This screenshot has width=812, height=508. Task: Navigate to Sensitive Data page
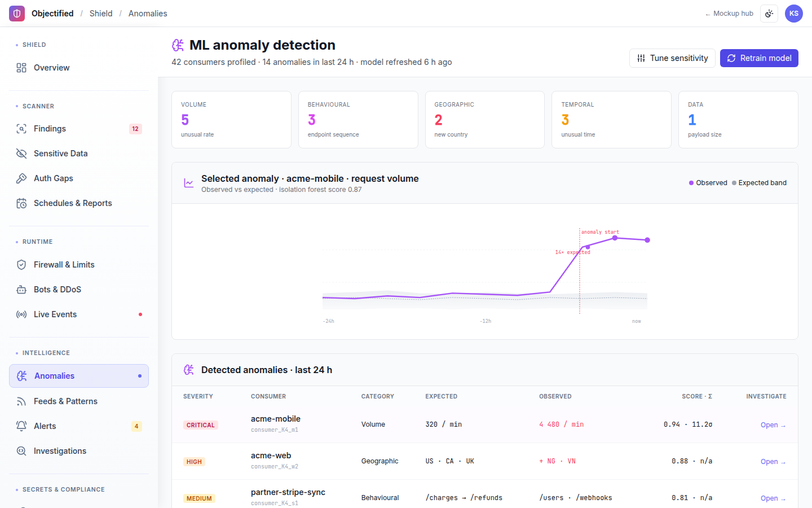pyautogui.click(x=79, y=154)
